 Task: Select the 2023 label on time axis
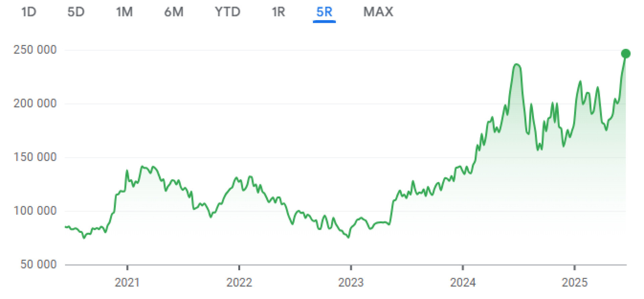(351, 282)
